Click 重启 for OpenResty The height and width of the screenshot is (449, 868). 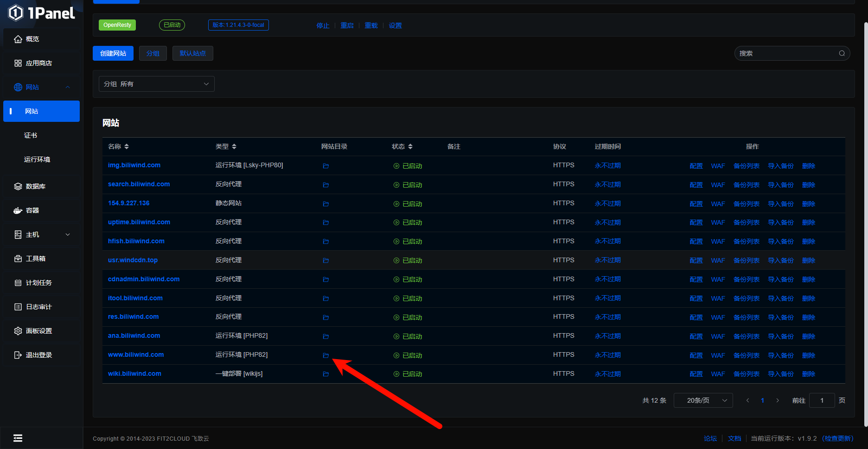coord(347,25)
